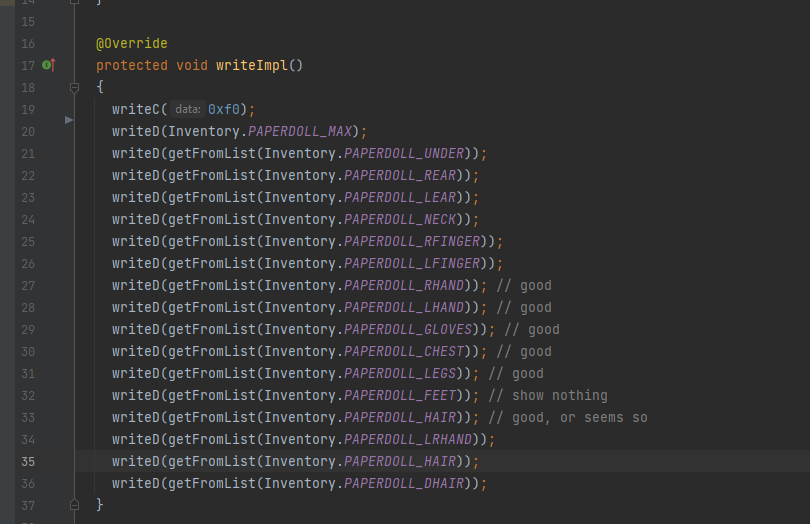Click the 0xf0 hex value

pos(224,110)
